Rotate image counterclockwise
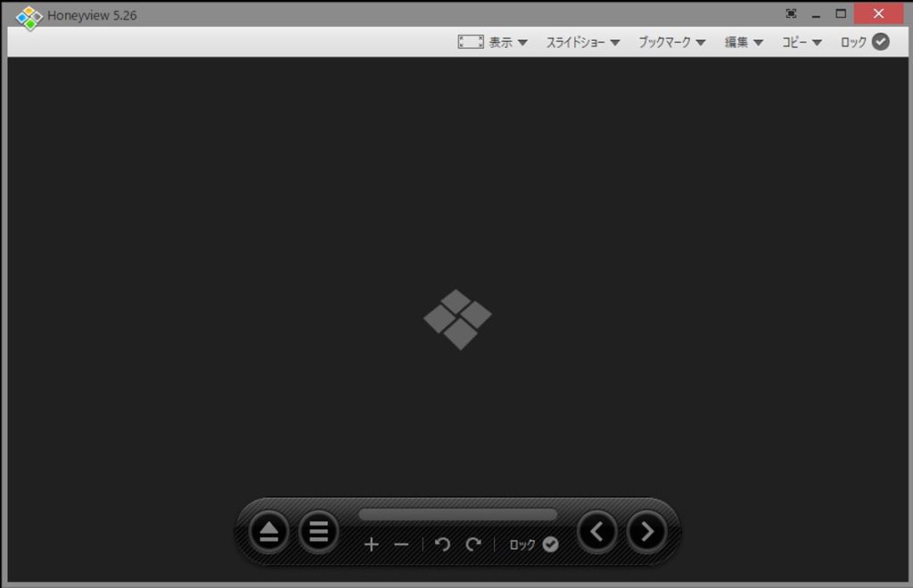Image resolution: width=913 pixels, height=588 pixels. pos(442,544)
